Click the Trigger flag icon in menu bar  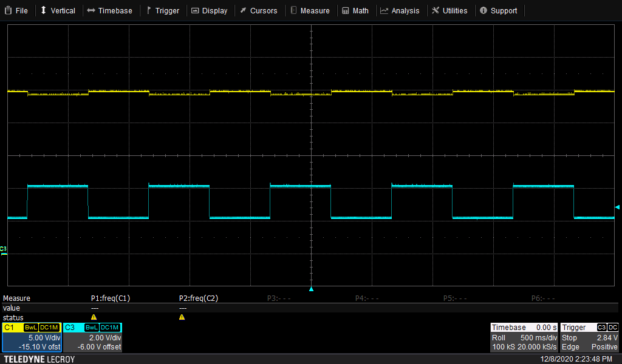[150, 10]
